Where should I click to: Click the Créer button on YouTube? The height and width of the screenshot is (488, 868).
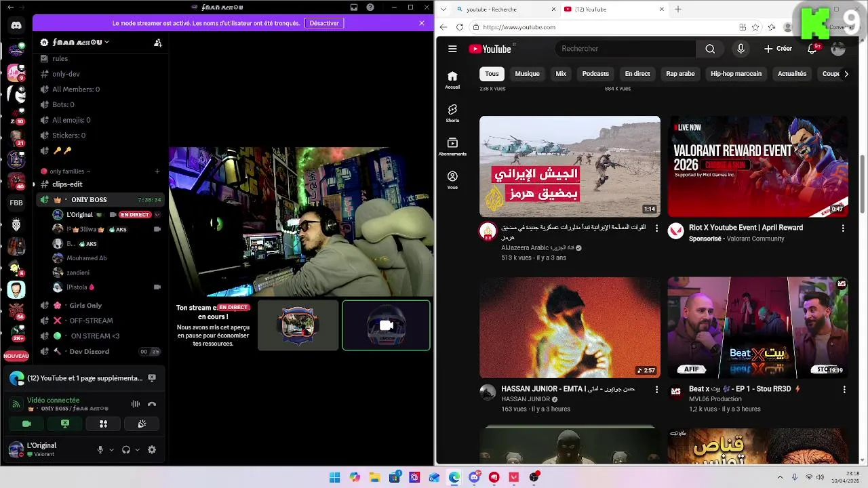click(778, 49)
